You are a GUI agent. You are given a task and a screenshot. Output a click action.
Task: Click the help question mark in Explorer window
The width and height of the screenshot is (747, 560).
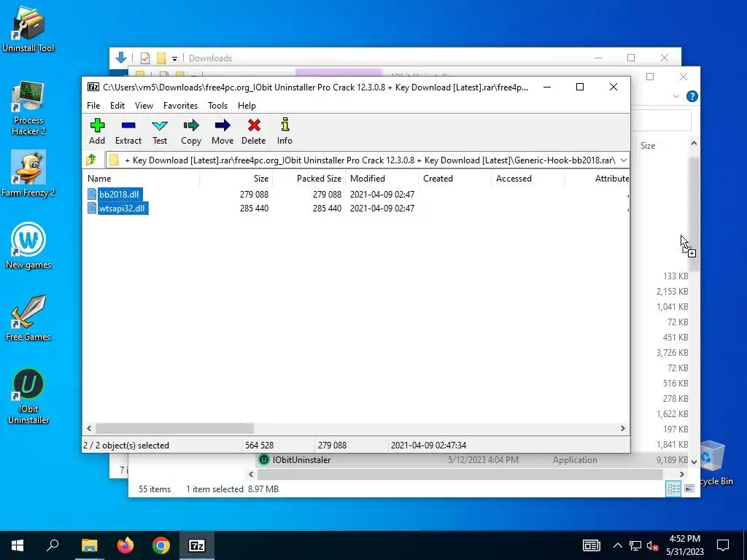coord(692,97)
